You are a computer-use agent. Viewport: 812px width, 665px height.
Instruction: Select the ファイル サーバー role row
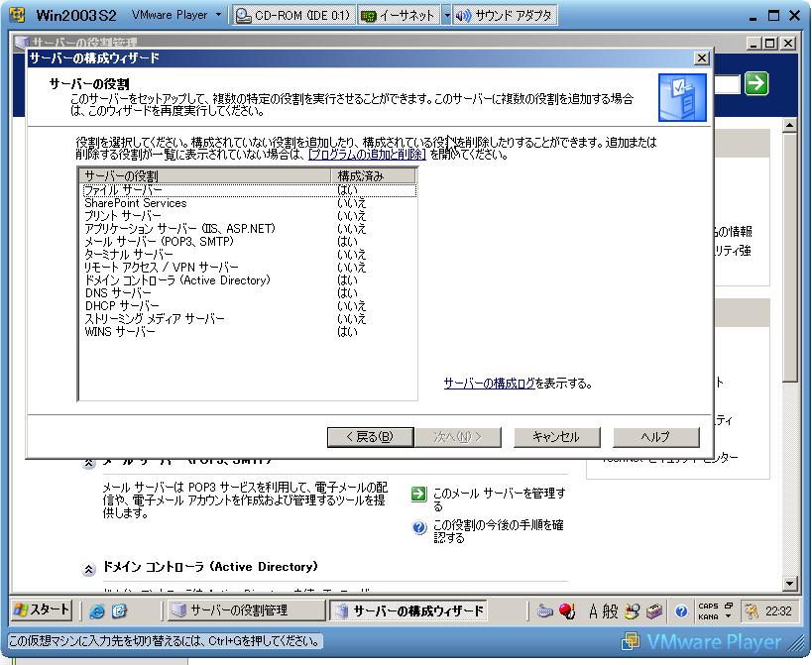(x=249, y=190)
